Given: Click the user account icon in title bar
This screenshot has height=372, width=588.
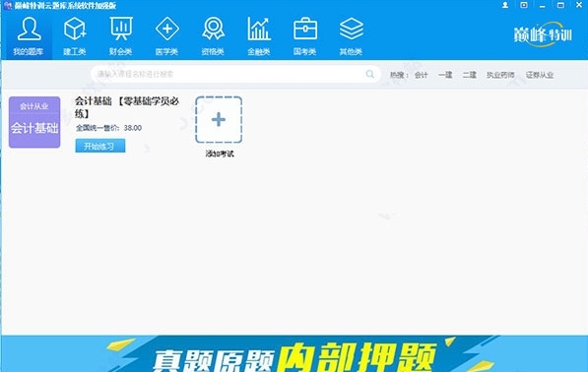Looking at the screenshot, I should [x=505, y=5].
